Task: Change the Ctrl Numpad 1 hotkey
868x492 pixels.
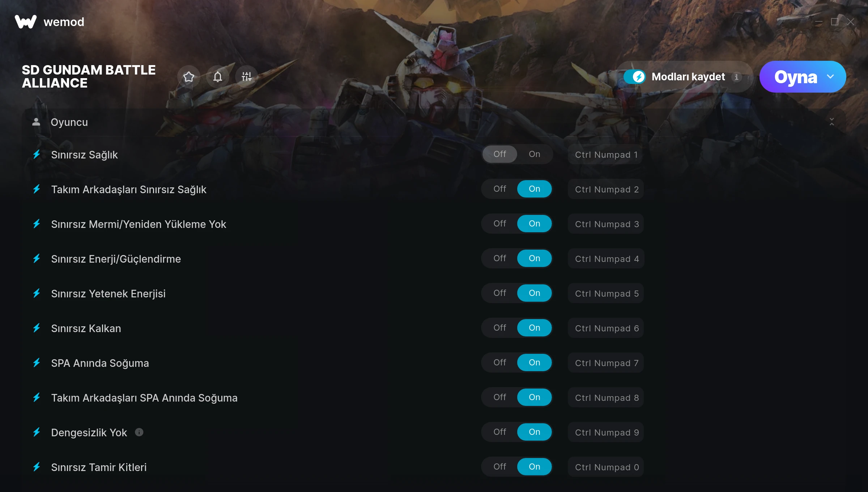Action: tap(606, 154)
